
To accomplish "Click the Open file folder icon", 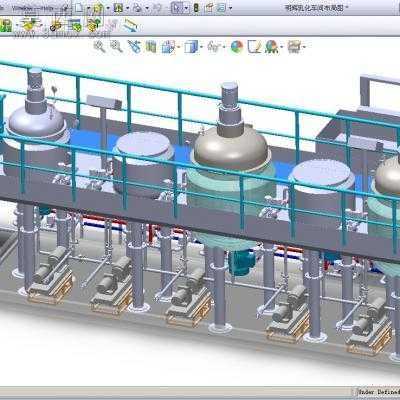I will click(98, 7).
